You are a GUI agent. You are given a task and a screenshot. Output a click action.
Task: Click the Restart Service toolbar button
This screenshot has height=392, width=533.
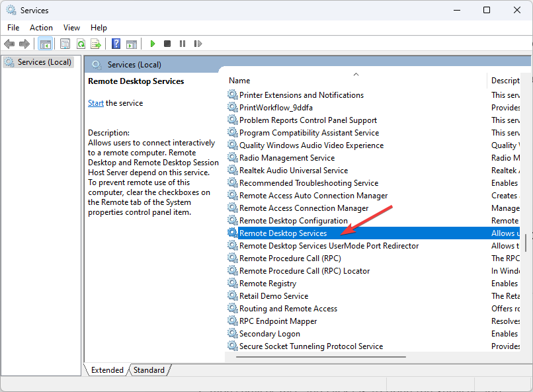coord(198,44)
